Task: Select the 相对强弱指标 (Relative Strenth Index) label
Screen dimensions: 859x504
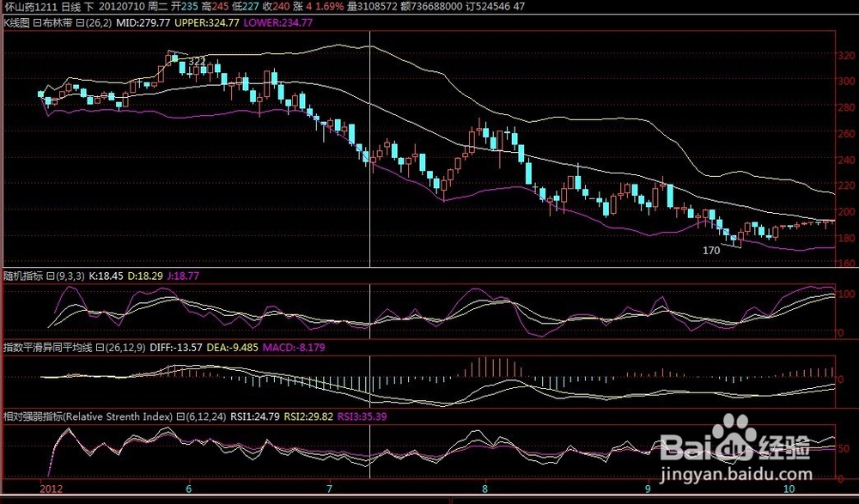Action: [x=88, y=417]
